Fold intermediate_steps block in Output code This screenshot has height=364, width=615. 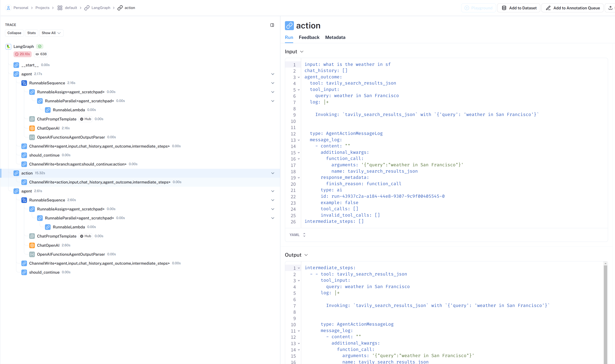[x=299, y=268]
